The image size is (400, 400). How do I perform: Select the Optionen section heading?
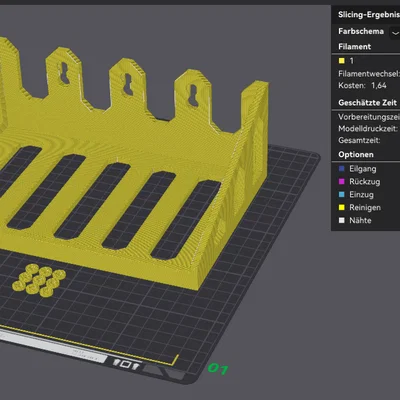pyautogui.click(x=356, y=155)
